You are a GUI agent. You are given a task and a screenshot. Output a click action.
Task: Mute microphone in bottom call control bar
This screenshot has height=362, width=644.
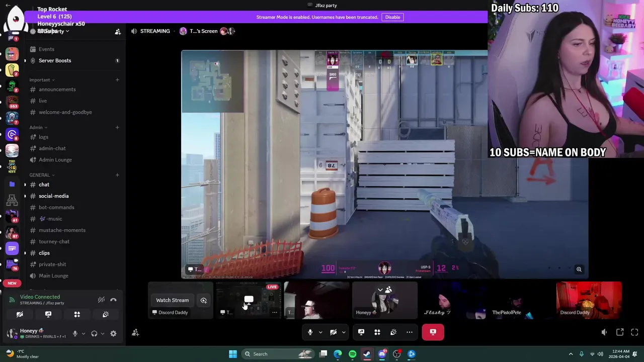point(310,332)
